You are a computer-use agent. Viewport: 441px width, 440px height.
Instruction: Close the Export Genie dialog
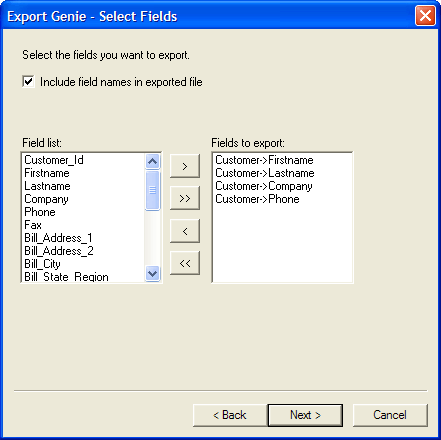[425, 16]
